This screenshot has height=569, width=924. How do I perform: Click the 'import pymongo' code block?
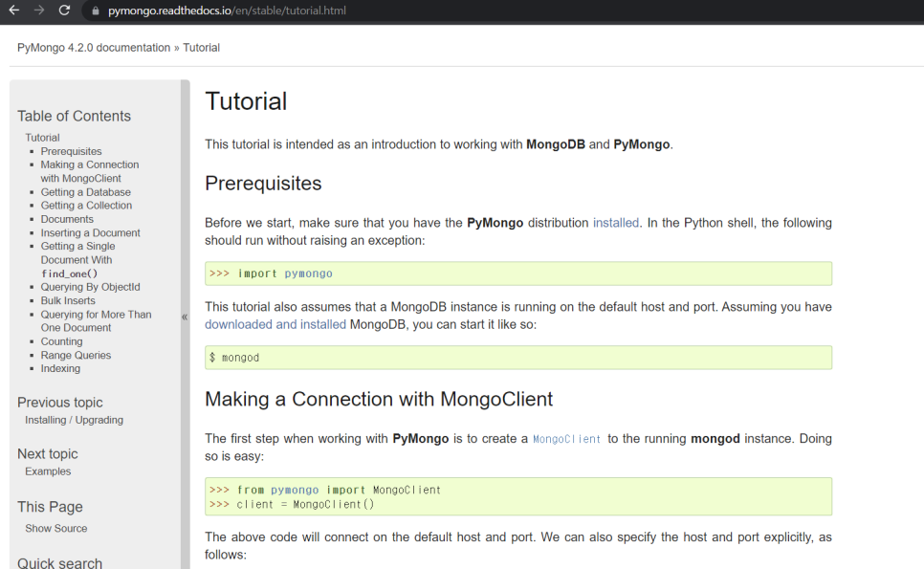(x=518, y=274)
